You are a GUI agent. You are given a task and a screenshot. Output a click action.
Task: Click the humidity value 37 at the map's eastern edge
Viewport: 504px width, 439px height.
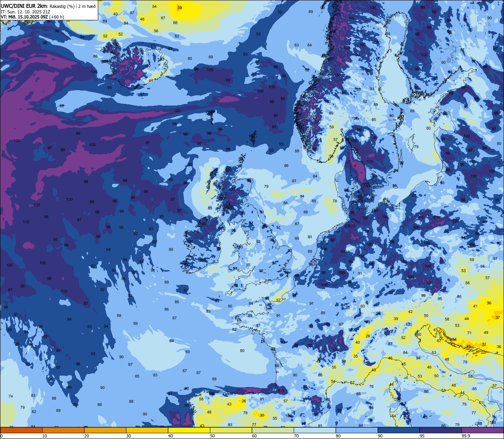(498, 317)
